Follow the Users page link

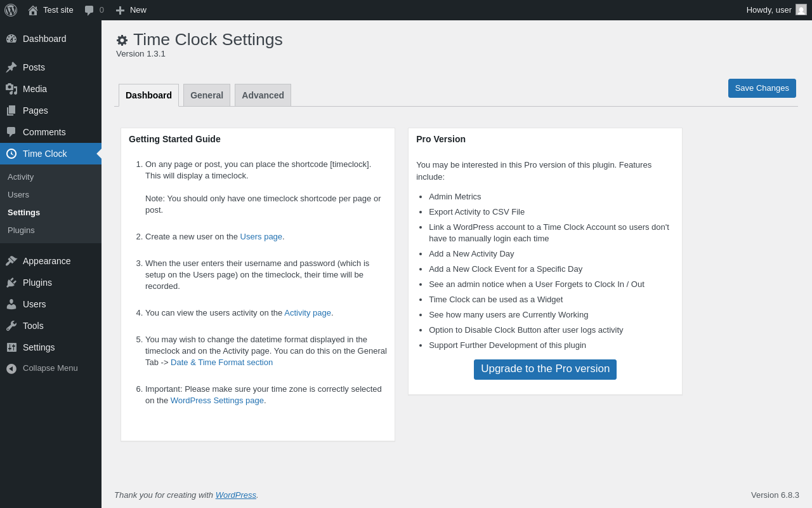(x=261, y=237)
